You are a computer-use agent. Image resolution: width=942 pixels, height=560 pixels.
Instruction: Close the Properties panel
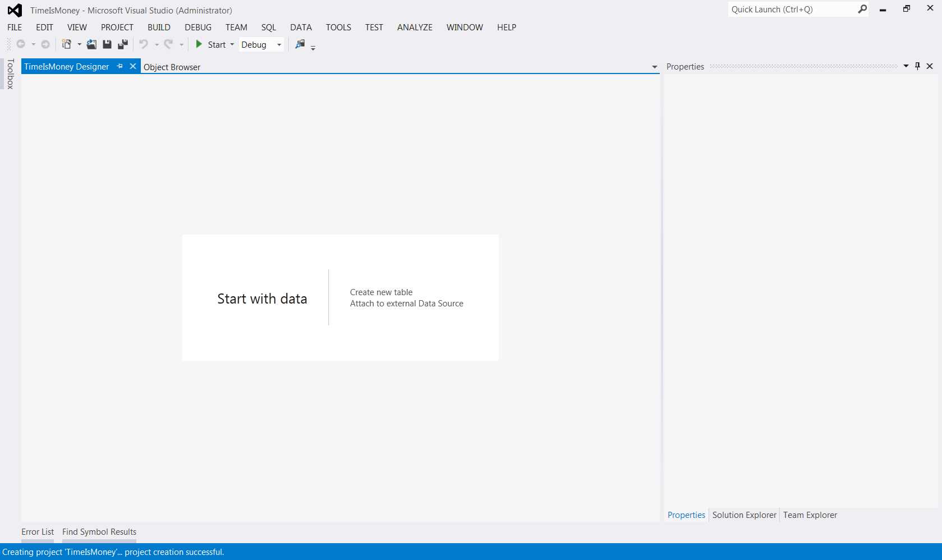[x=930, y=66]
